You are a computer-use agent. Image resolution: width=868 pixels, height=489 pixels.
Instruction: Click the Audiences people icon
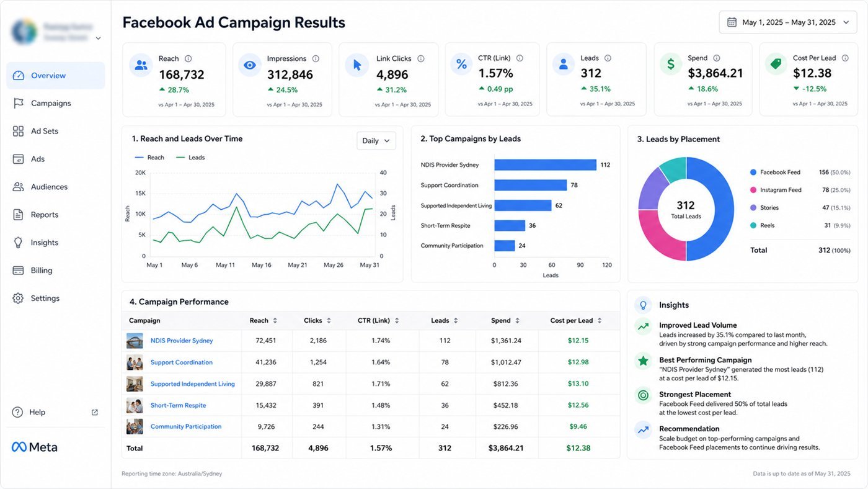18,187
